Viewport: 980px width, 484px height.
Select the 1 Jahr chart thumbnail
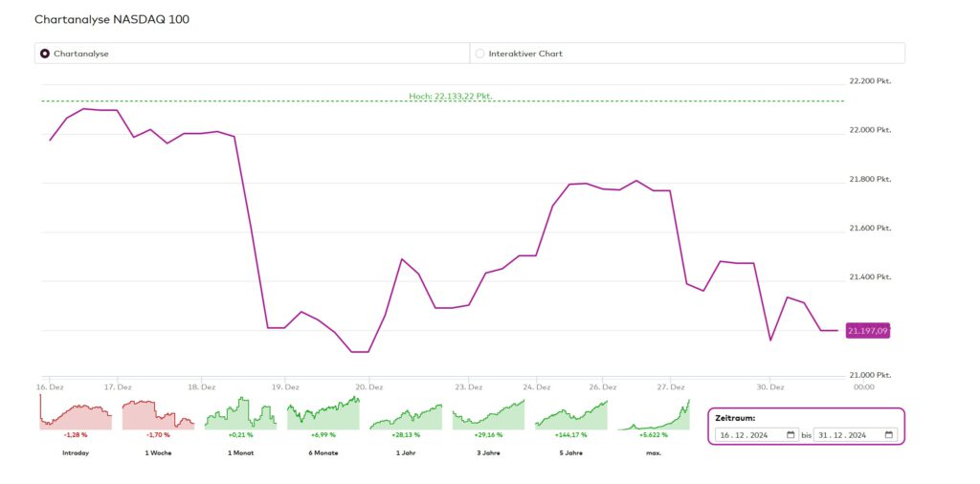coord(406,416)
